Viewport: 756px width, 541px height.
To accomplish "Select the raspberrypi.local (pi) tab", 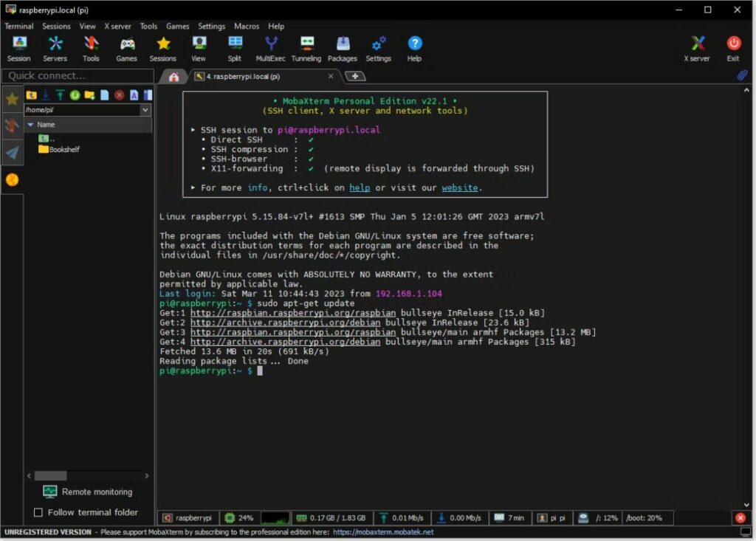I will (x=264, y=76).
